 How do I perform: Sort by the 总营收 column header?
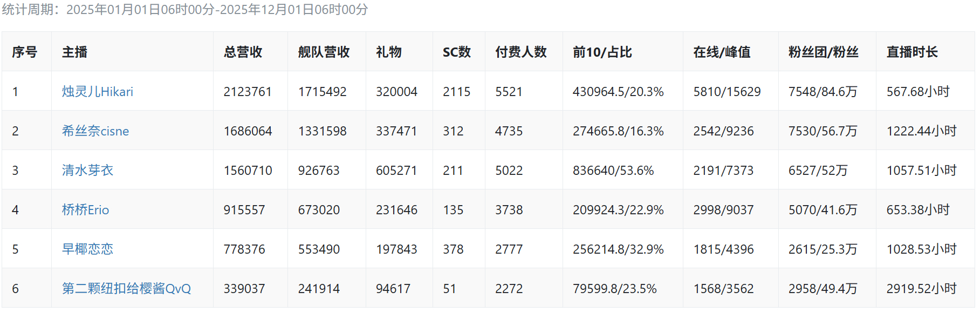pos(243,52)
